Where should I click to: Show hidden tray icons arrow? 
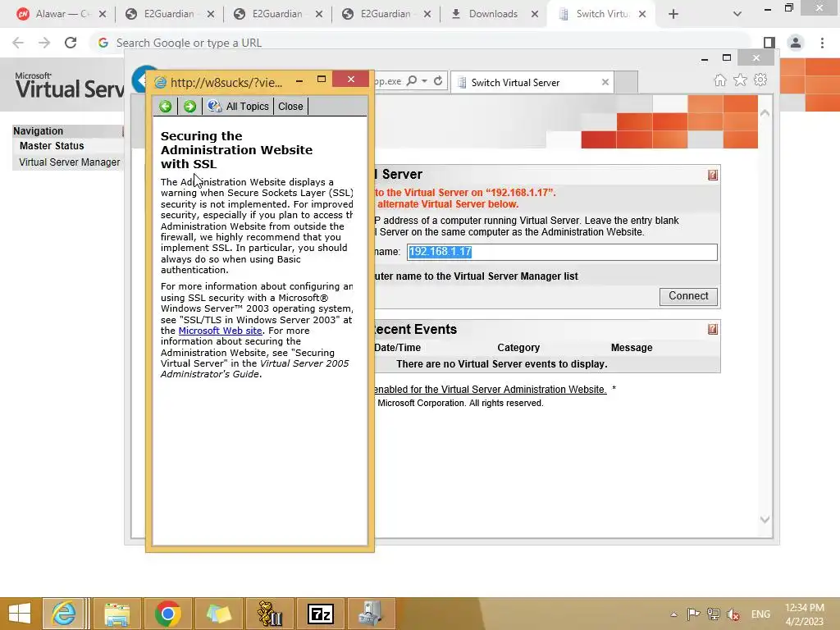tap(674, 614)
